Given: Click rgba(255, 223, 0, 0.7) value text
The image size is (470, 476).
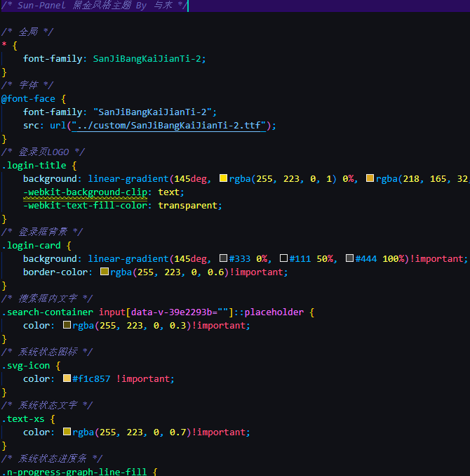Looking at the screenshot, I should 132,432.
